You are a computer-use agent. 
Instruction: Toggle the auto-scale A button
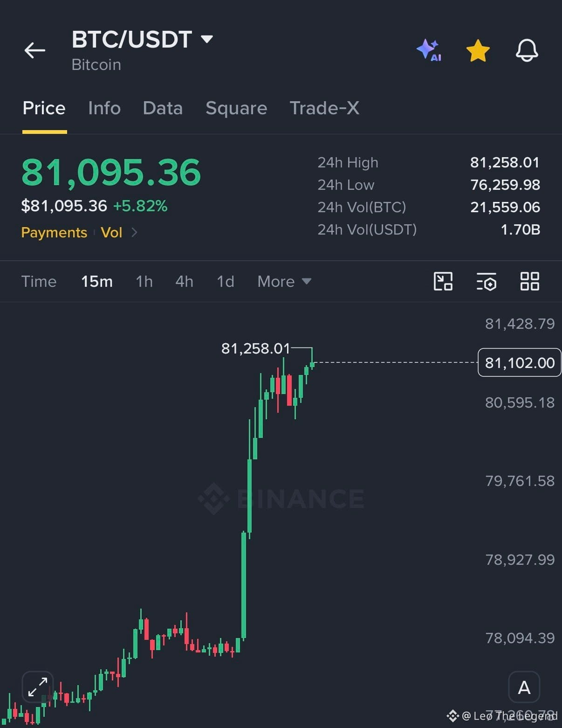coord(524,687)
